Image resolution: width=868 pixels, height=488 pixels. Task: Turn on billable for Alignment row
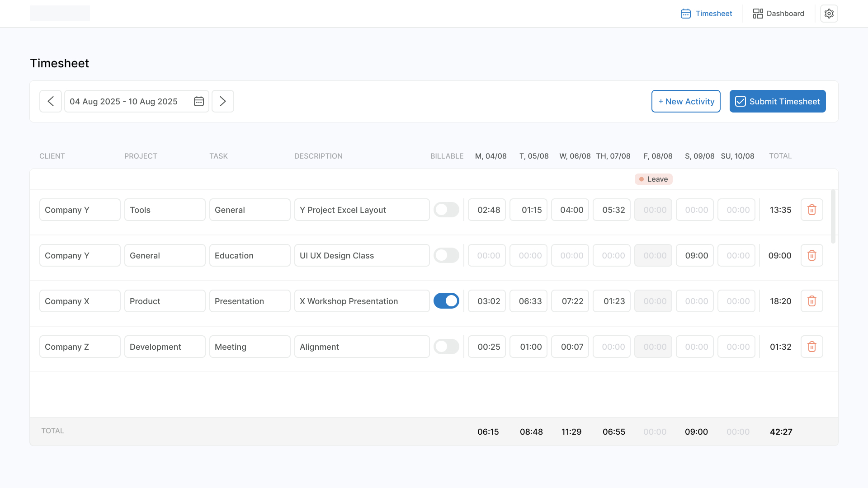(446, 347)
